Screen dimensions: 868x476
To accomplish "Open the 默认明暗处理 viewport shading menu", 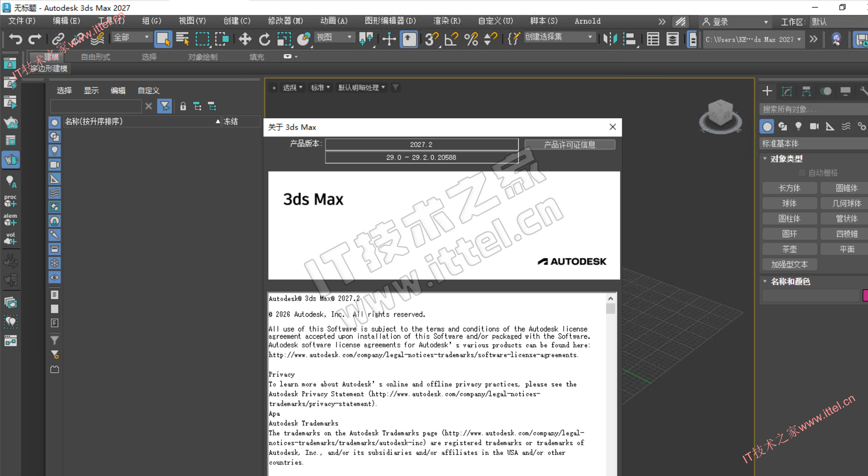I will point(361,87).
